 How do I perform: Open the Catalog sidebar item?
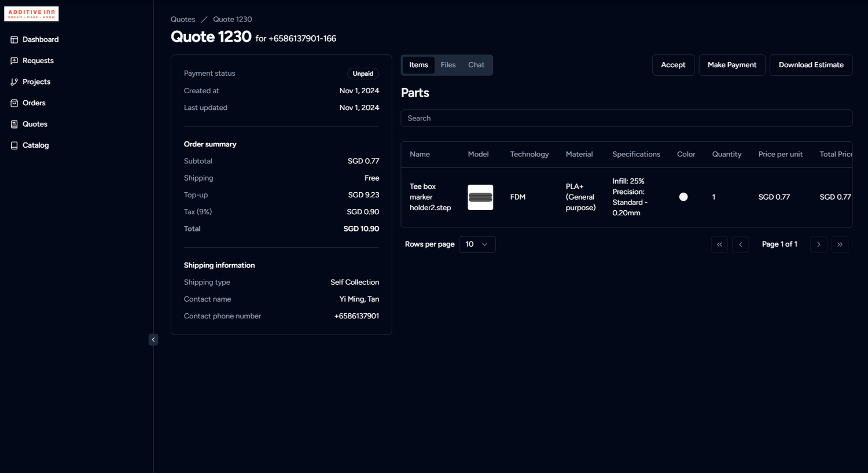coord(35,145)
